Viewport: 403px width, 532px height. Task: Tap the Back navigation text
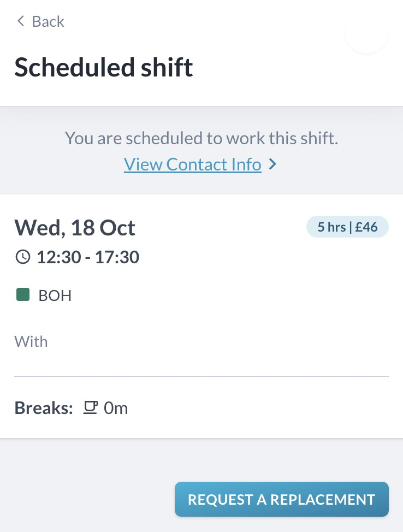point(48,21)
